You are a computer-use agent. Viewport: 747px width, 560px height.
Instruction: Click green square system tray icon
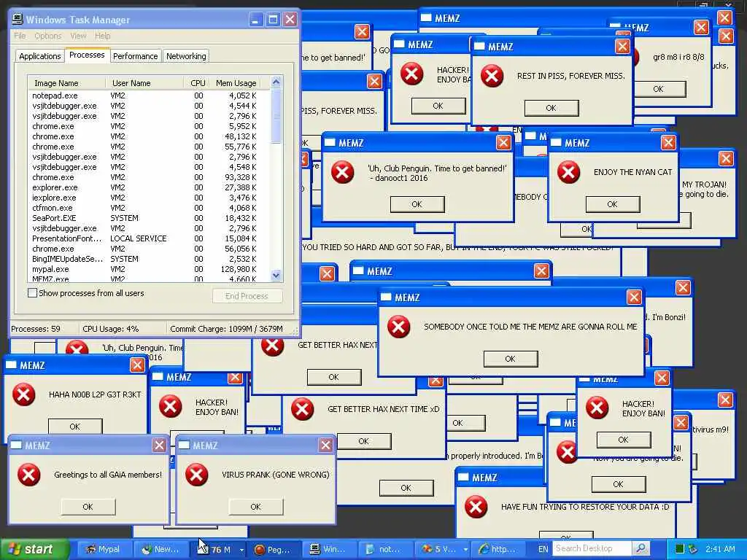[680, 549]
